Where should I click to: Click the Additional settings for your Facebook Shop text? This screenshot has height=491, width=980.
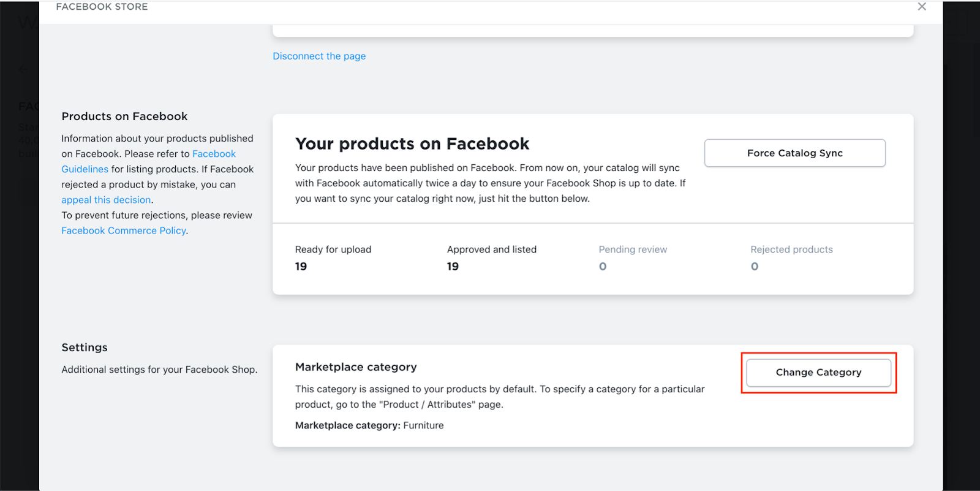click(159, 370)
